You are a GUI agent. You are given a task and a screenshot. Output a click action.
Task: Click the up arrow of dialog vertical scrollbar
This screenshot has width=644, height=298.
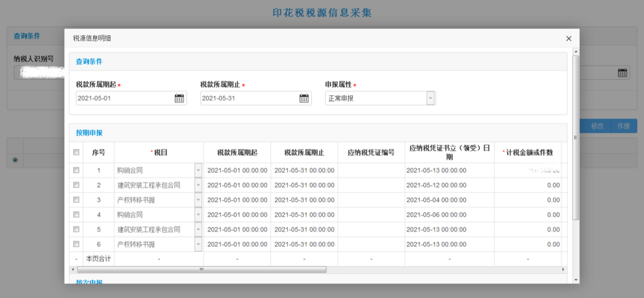576,51
